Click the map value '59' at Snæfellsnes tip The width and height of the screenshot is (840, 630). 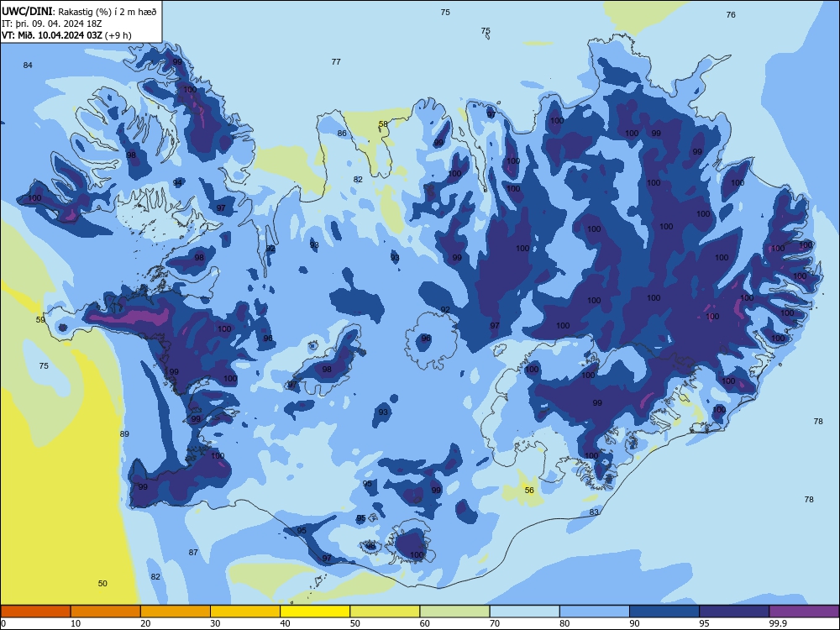[40, 319]
